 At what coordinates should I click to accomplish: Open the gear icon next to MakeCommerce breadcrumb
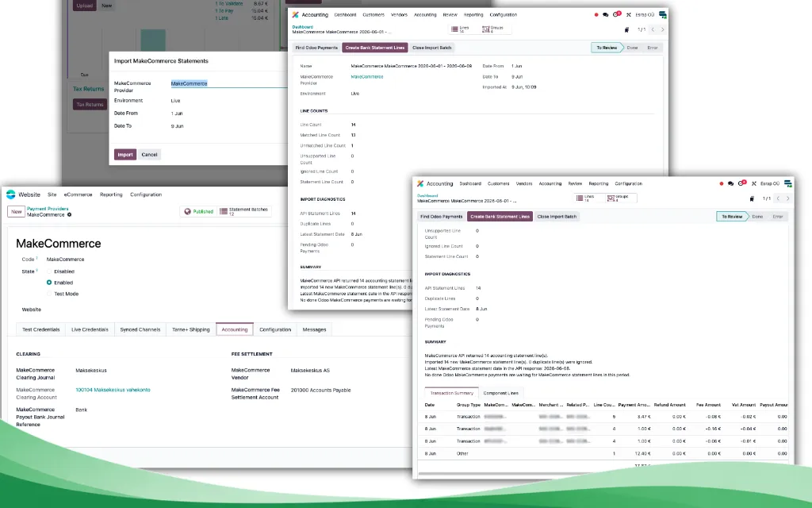coord(70,214)
